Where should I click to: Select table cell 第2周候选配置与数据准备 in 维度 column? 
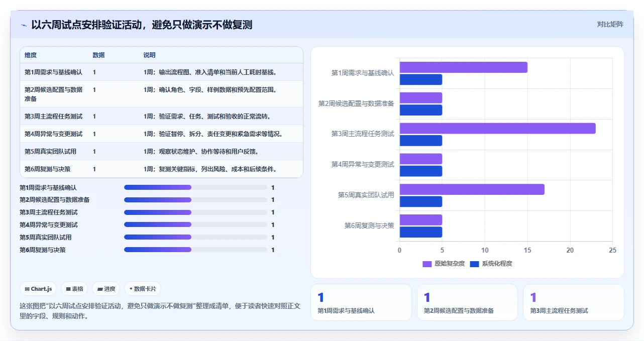(x=54, y=94)
